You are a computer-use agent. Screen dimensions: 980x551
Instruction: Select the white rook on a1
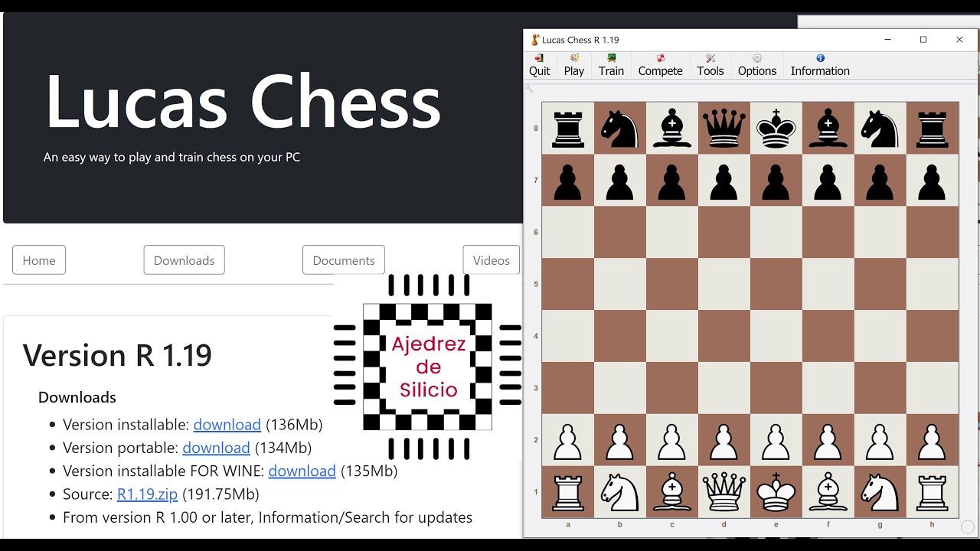tap(568, 492)
